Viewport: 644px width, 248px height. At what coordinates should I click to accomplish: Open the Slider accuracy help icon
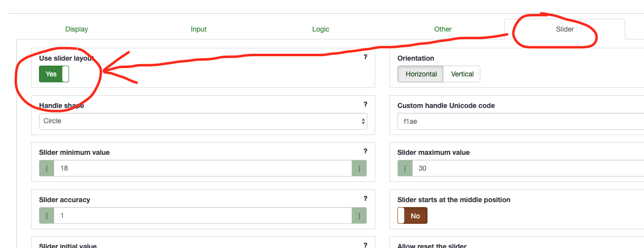pos(365,198)
